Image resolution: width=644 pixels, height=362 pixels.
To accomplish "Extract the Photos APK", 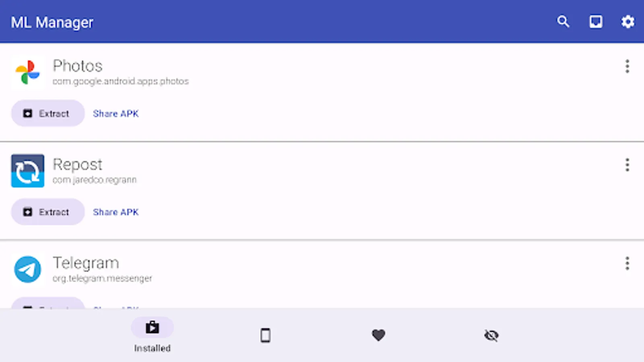I will [48, 113].
